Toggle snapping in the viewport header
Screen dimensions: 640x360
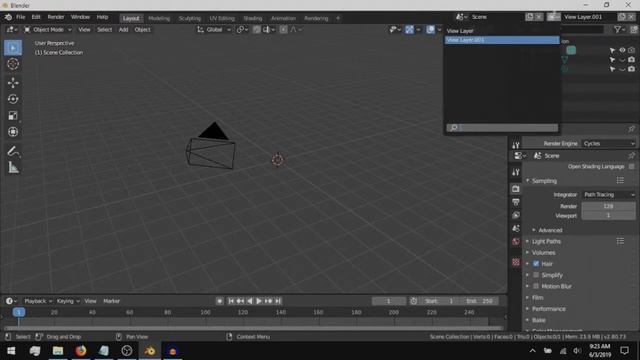[257, 29]
